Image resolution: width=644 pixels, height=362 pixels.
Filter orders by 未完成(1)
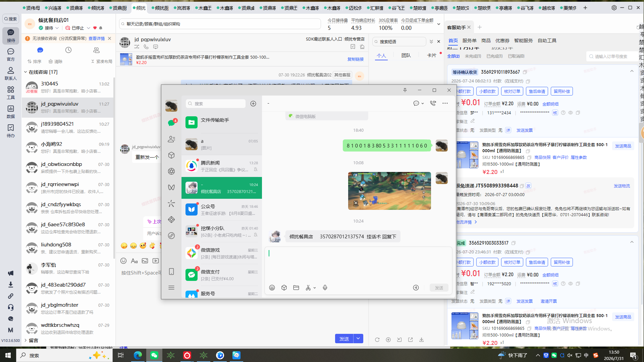pyautogui.click(x=473, y=56)
